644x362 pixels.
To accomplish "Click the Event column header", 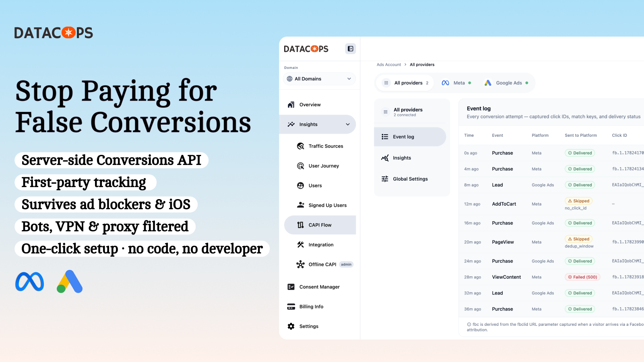I will click(x=497, y=136).
